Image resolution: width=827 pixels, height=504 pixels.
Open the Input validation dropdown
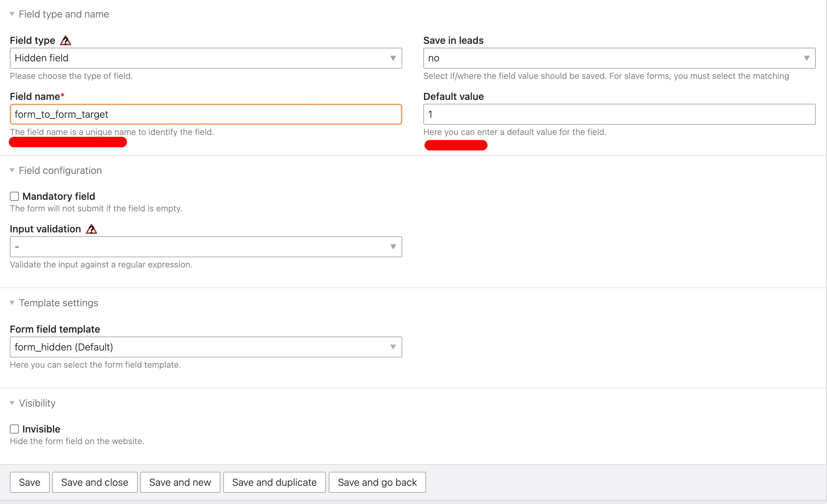point(206,247)
